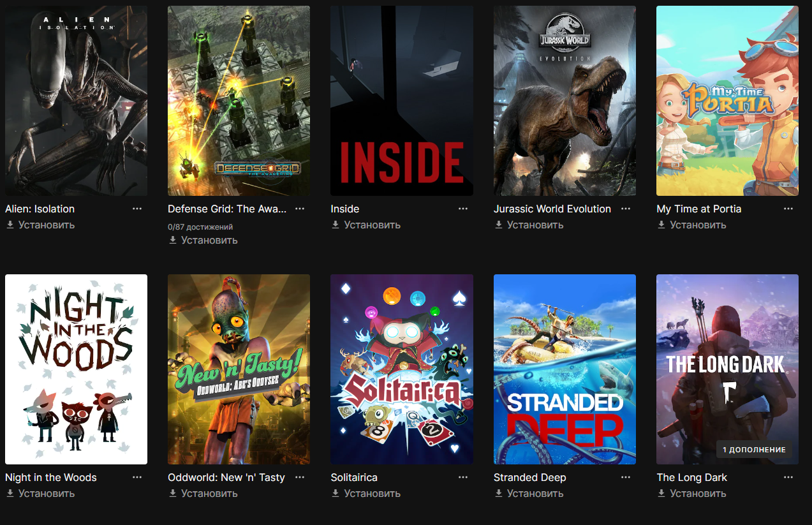Click the Jurassic World Evolution title text
This screenshot has width=812, height=525.
tap(552, 209)
